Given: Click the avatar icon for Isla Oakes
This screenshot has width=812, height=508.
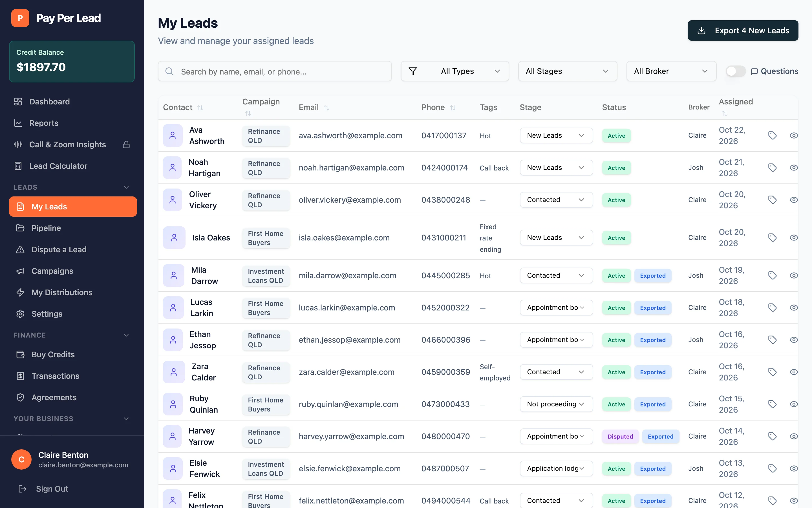Looking at the screenshot, I should (174, 238).
